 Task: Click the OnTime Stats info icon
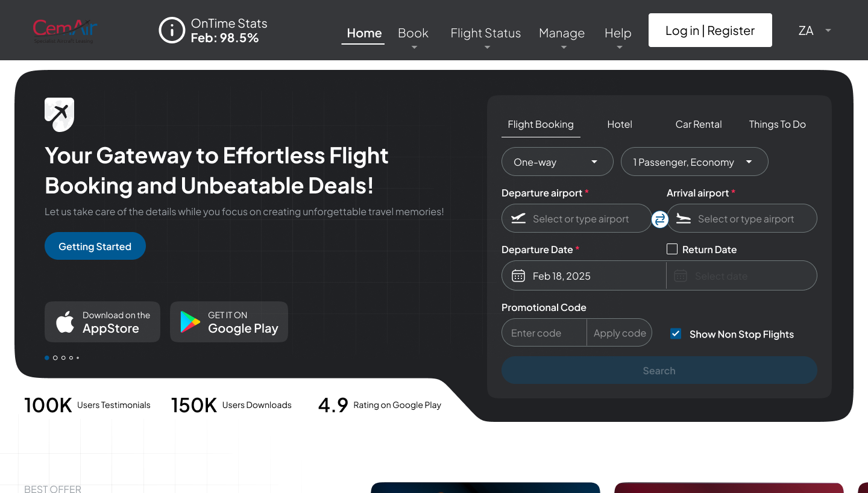[172, 30]
